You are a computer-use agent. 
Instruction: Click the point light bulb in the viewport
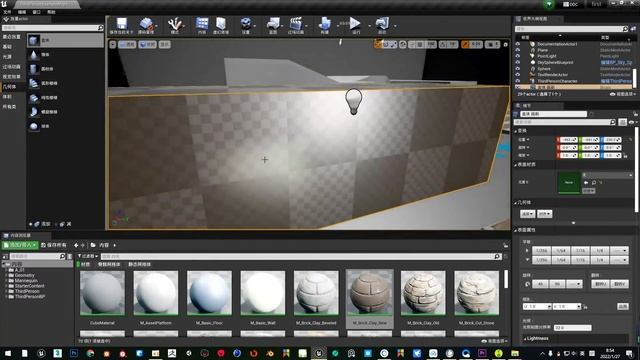353,101
